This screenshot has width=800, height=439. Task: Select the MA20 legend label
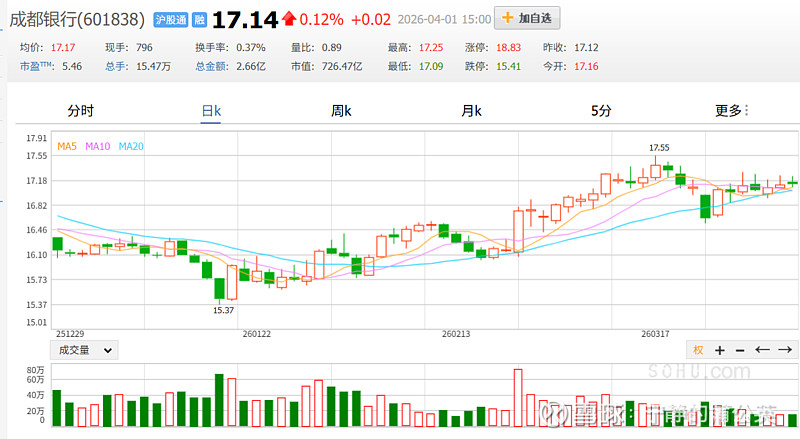pyautogui.click(x=131, y=147)
